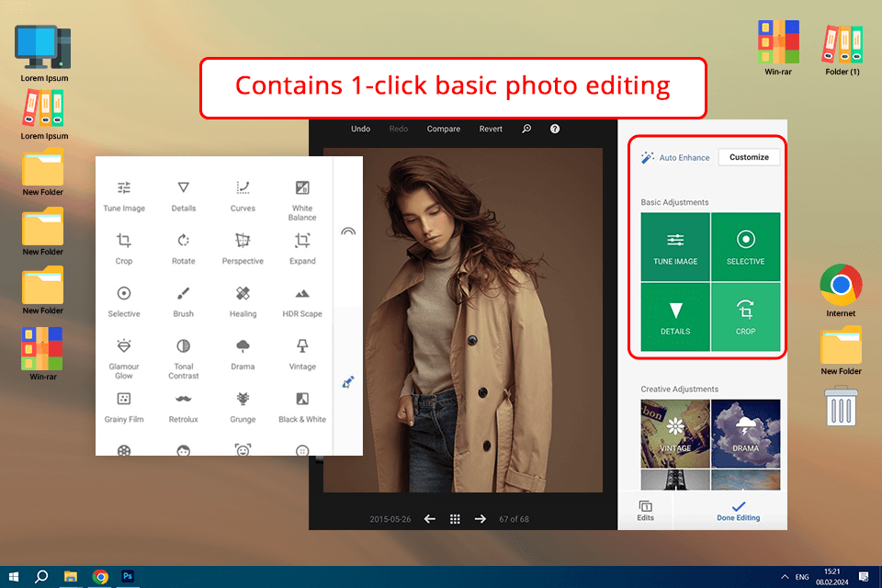Go to next photo arrow
Screen dimensions: 882x588
click(480, 519)
